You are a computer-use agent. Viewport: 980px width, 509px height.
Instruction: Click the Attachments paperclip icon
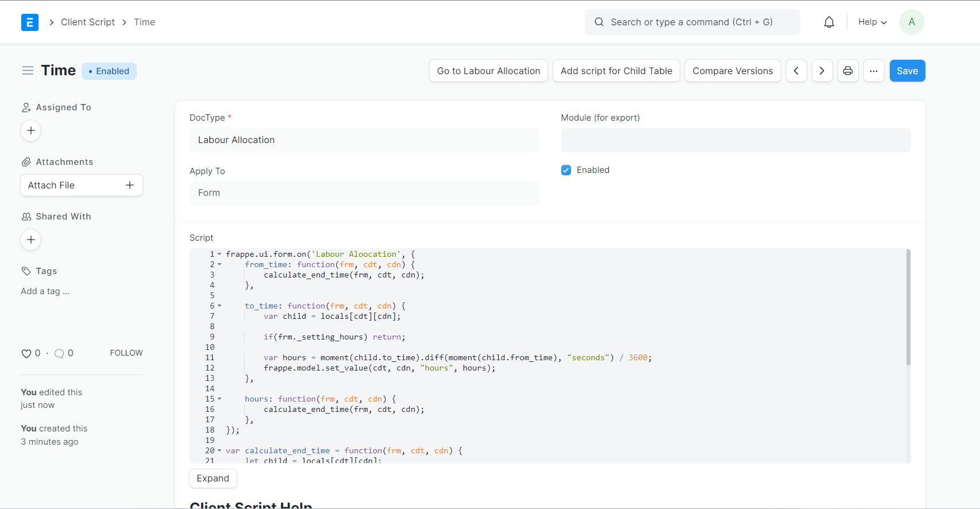[26, 162]
